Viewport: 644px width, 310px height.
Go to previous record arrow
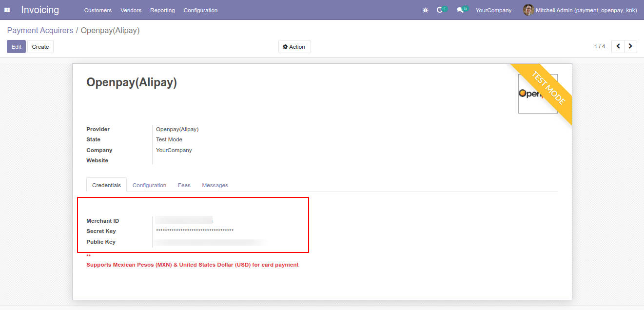click(x=618, y=46)
